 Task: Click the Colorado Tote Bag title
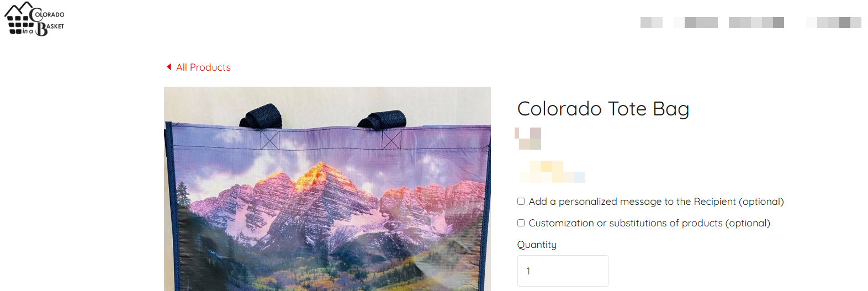pyautogui.click(x=603, y=109)
